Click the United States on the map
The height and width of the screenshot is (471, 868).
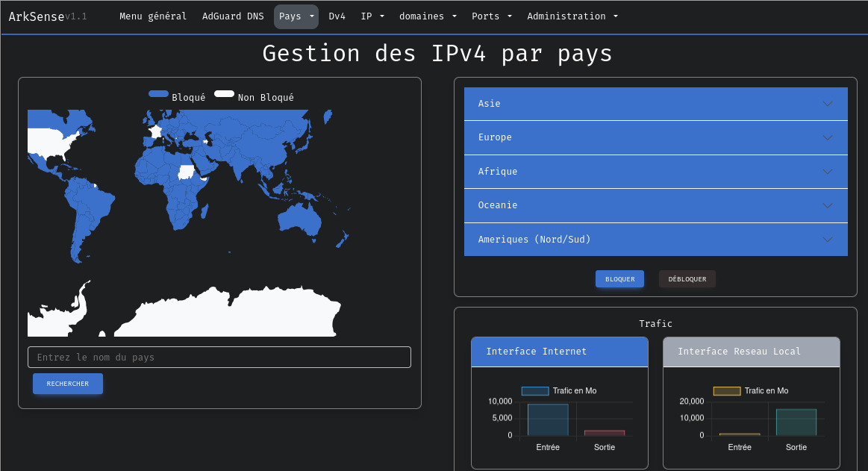coord(50,143)
